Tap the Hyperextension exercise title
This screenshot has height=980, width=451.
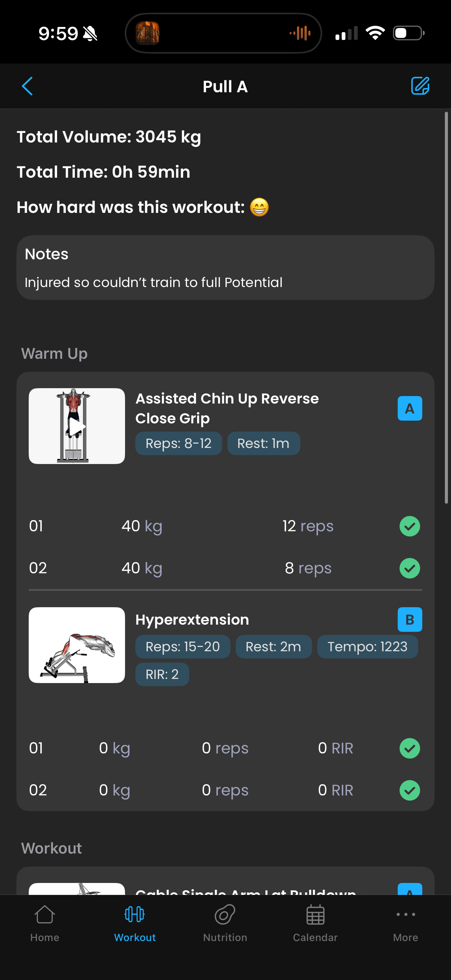tap(192, 620)
